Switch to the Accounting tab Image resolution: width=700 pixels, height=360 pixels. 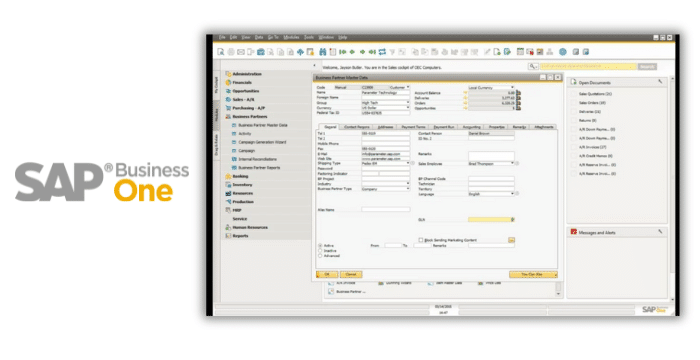[x=471, y=127]
